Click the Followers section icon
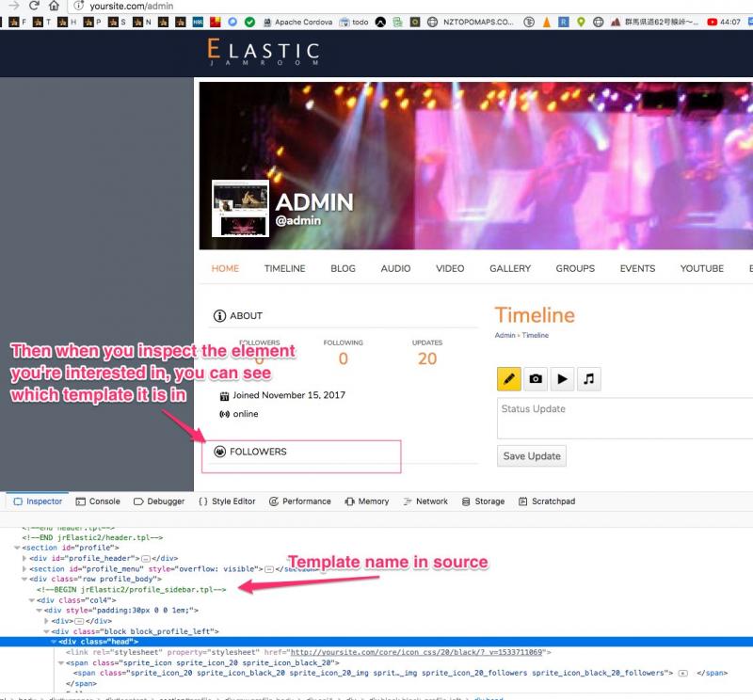This screenshot has width=753, height=700. pyautogui.click(x=220, y=452)
